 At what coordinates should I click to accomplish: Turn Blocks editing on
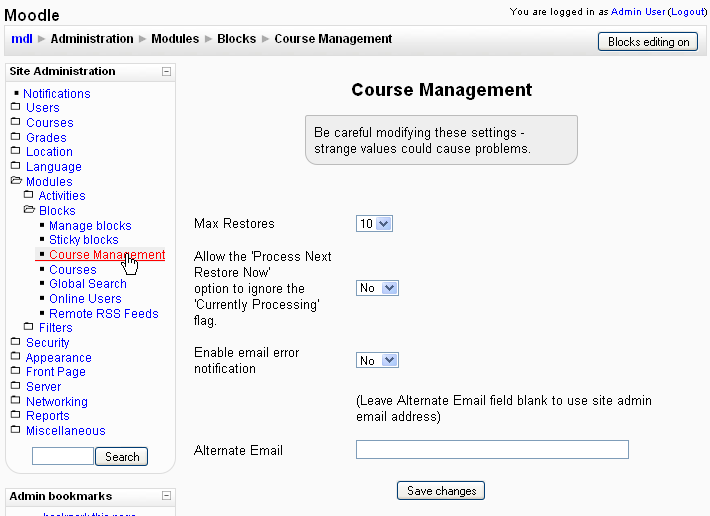648,42
